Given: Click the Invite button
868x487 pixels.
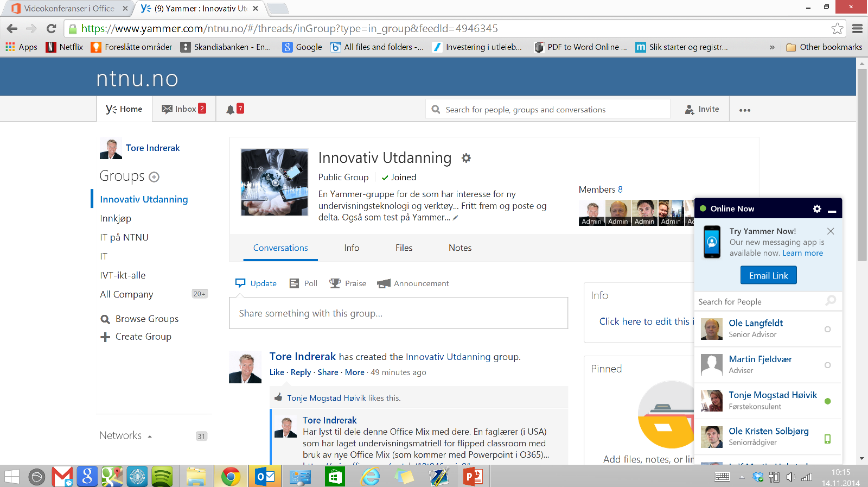Looking at the screenshot, I should (701, 109).
